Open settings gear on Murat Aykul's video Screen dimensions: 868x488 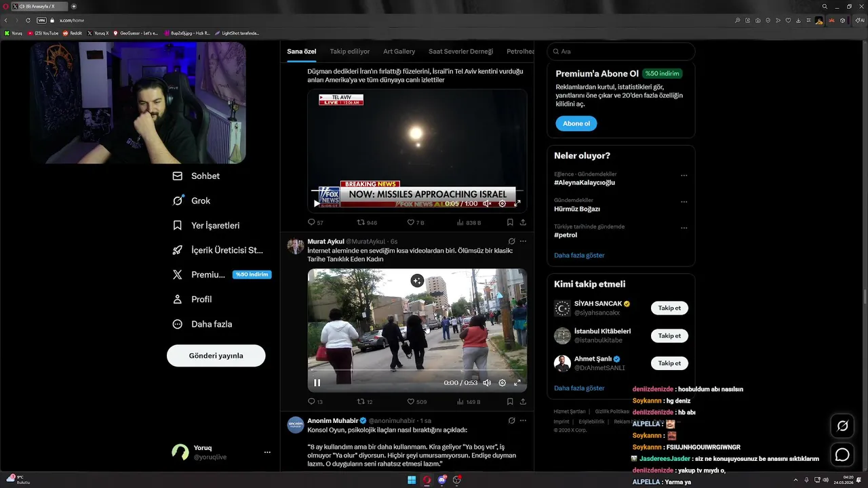502,382
